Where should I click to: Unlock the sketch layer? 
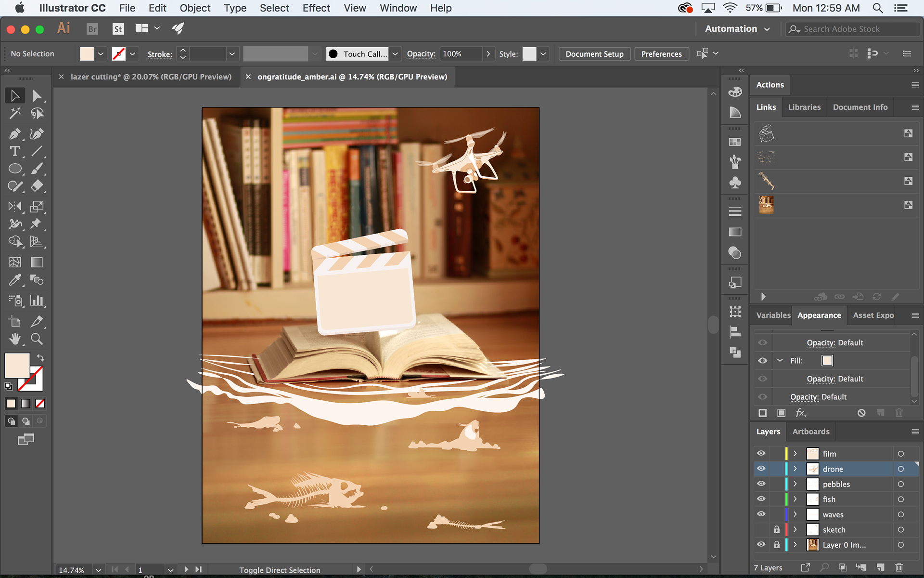coord(776,529)
